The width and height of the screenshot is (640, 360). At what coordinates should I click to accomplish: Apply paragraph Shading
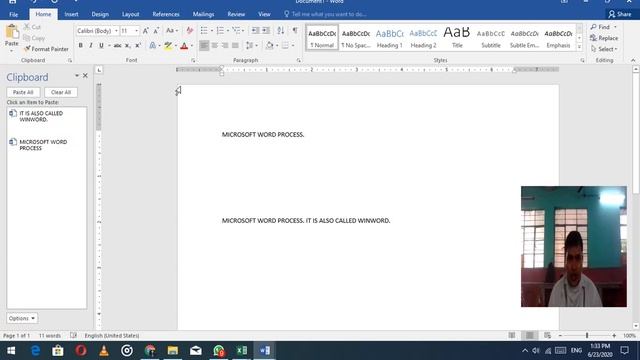[x=270, y=46]
